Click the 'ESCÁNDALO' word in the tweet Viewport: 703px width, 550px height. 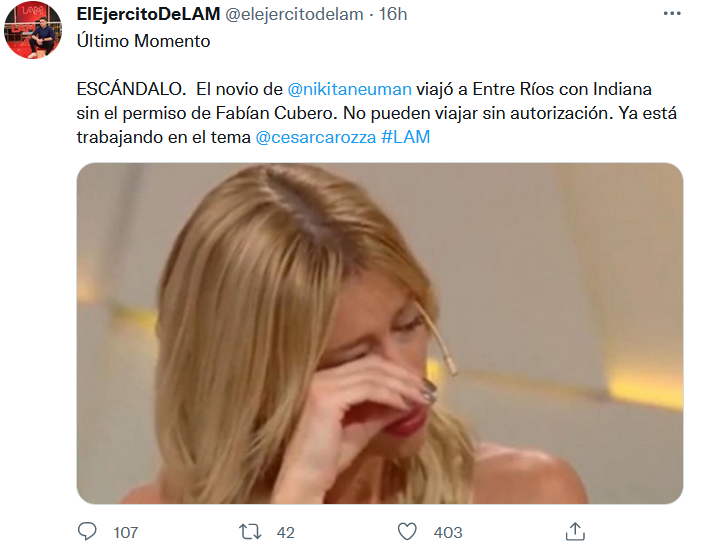click(131, 89)
